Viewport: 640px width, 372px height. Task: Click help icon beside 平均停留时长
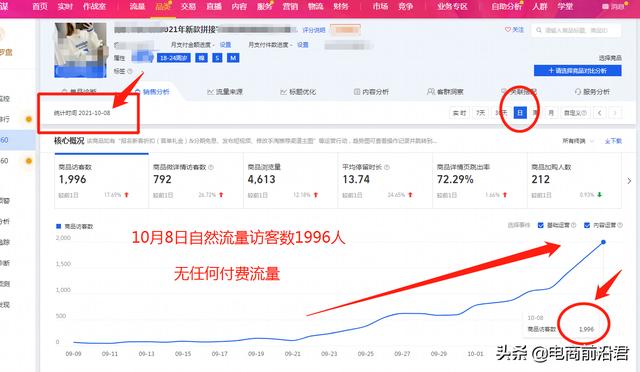coord(387,167)
